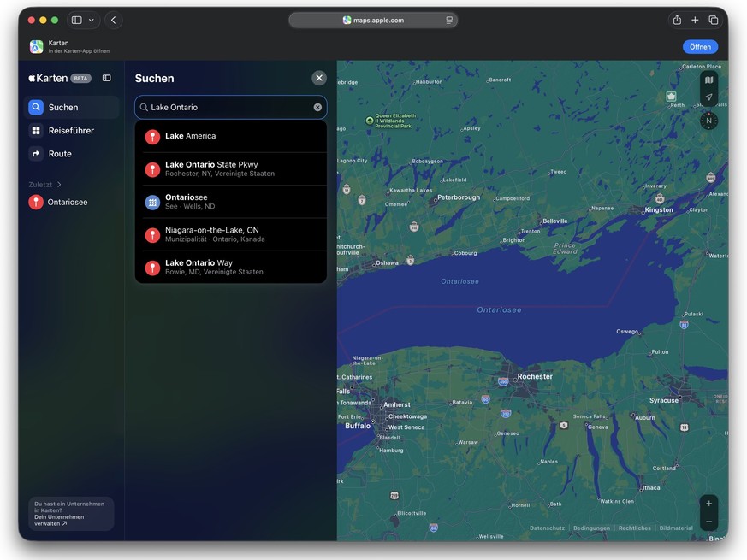
Task: Show tab overview icon
Action: click(713, 20)
